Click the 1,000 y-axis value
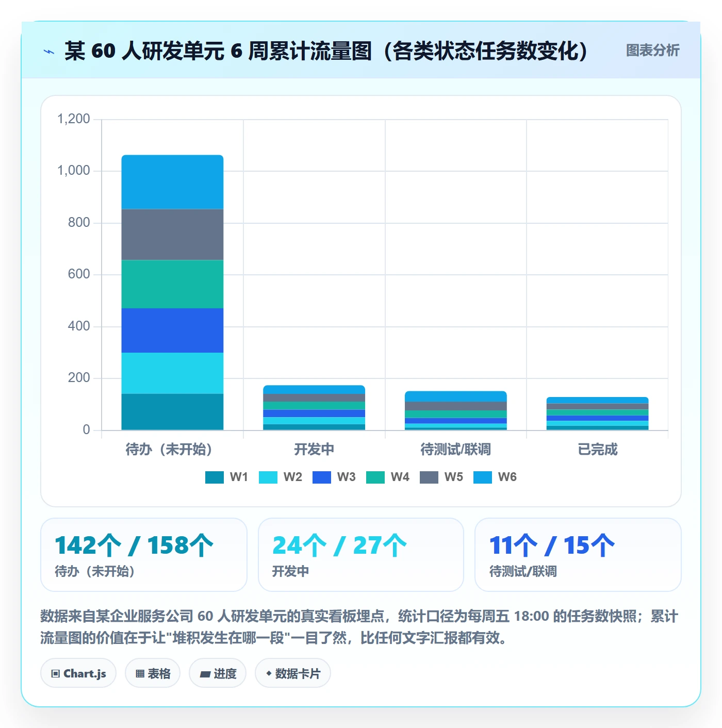The height and width of the screenshot is (728, 722). [x=74, y=171]
